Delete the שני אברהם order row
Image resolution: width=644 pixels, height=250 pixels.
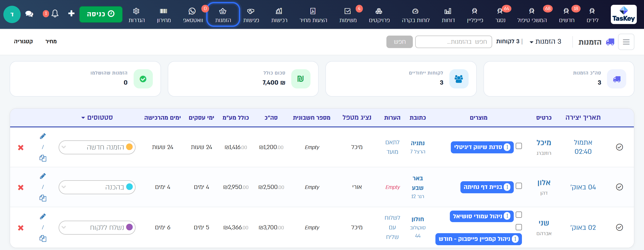tap(21, 228)
